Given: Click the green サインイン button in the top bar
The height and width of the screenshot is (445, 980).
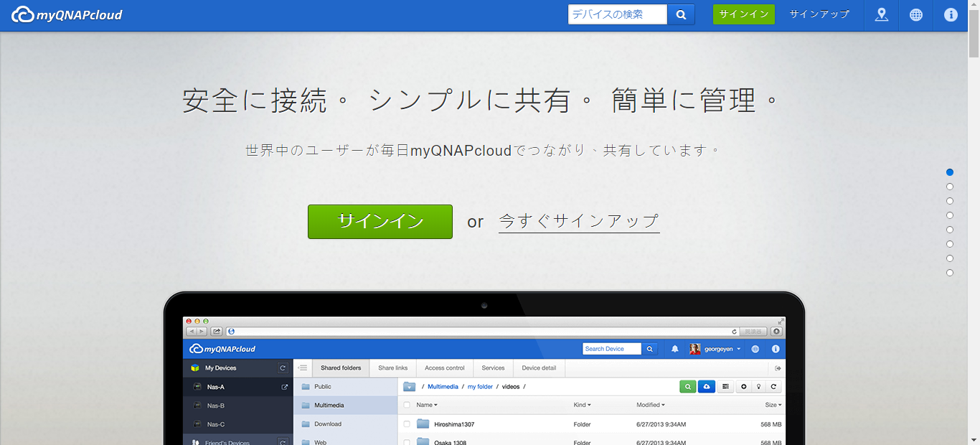Looking at the screenshot, I should coord(744,14).
